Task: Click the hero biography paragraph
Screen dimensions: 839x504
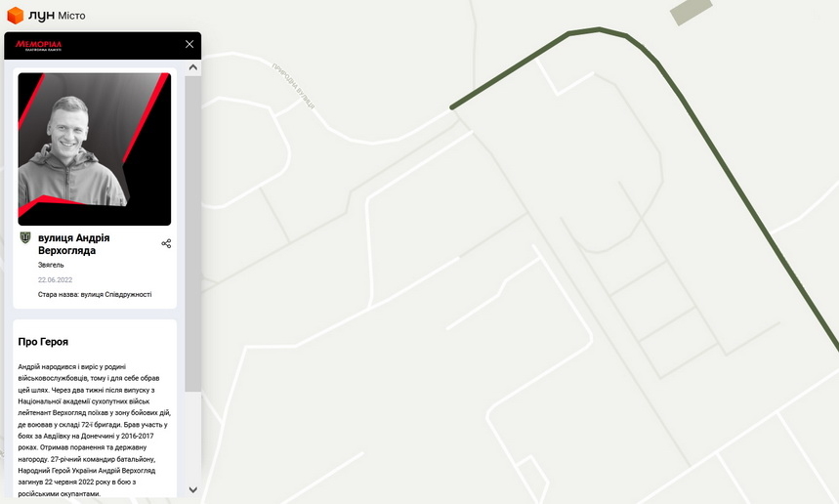Action: point(94,430)
